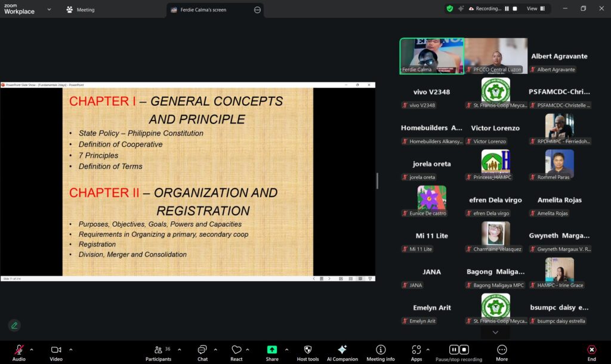Expand audio options arrow beside Audio

pyautogui.click(x=32, y=349)
